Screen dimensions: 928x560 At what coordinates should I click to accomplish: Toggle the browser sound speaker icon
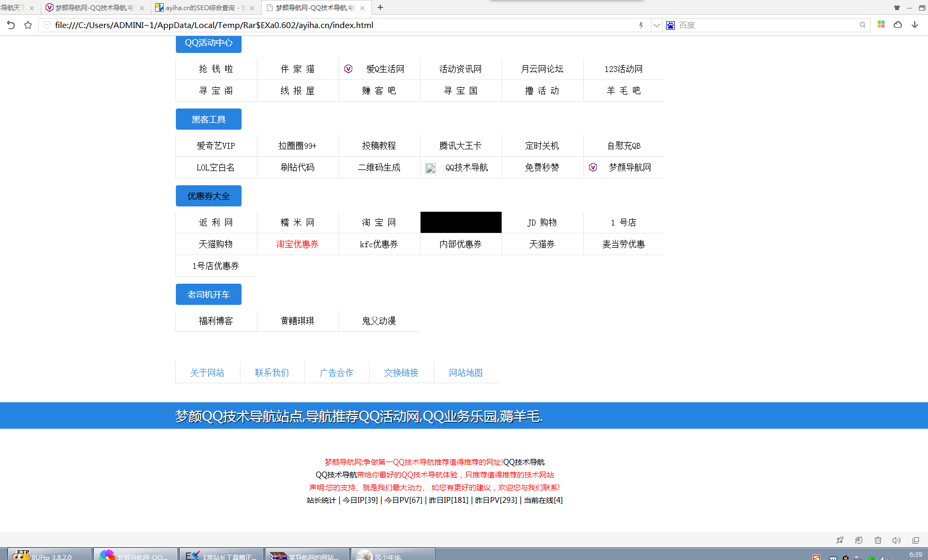pos(896,540)
